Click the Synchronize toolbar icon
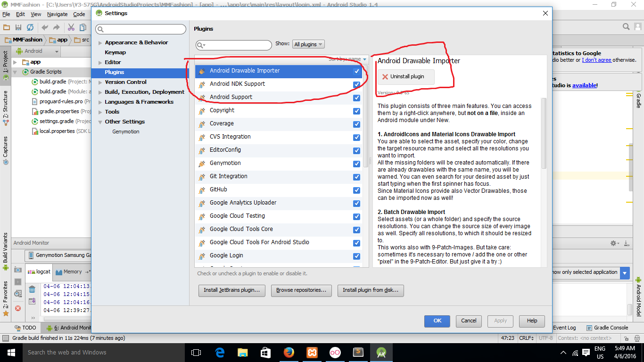The height and width of the screenshot is (362, 644). click(x=30, y=27)
